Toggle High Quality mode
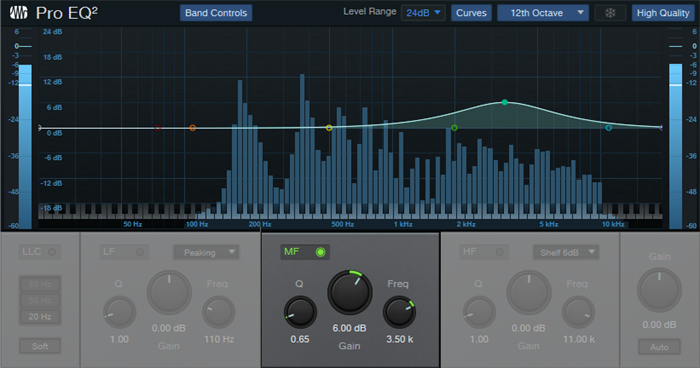Screen dimensions: 700x368 [663, 13]
